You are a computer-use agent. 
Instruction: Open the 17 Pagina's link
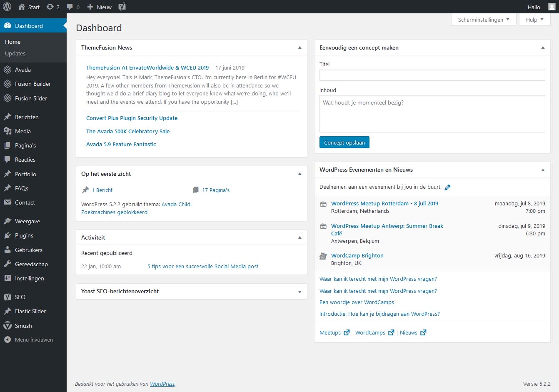[216, 190]
